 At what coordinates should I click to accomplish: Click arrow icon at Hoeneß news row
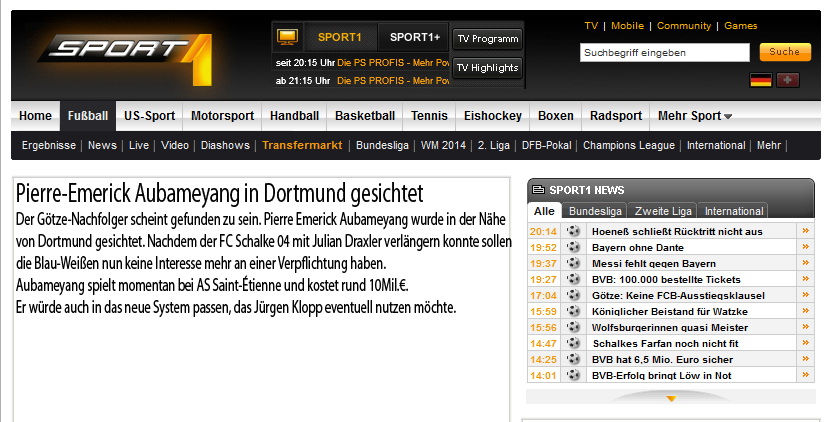tap(805, 231)
